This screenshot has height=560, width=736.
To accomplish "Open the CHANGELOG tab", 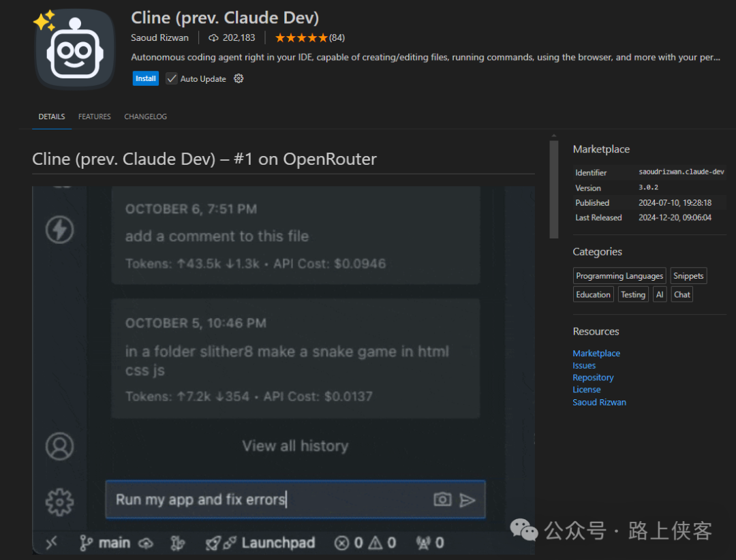I will pos(146,116).
